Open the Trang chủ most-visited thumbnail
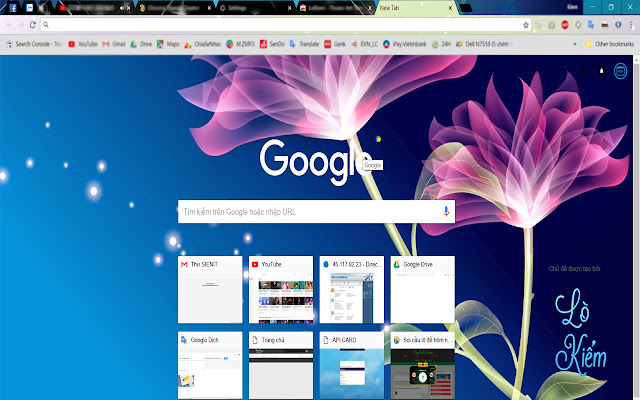The height and width of the screenshot is (400, 640). 281,365
